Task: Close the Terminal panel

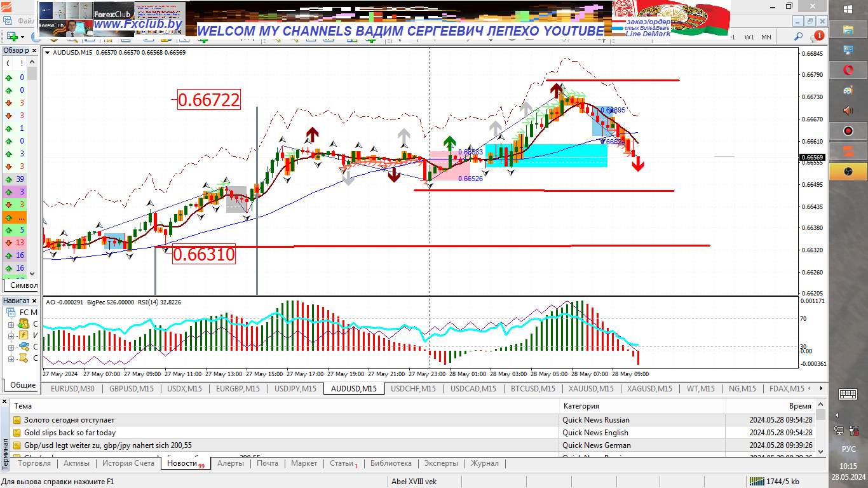Action: click(x=5, y=402)
